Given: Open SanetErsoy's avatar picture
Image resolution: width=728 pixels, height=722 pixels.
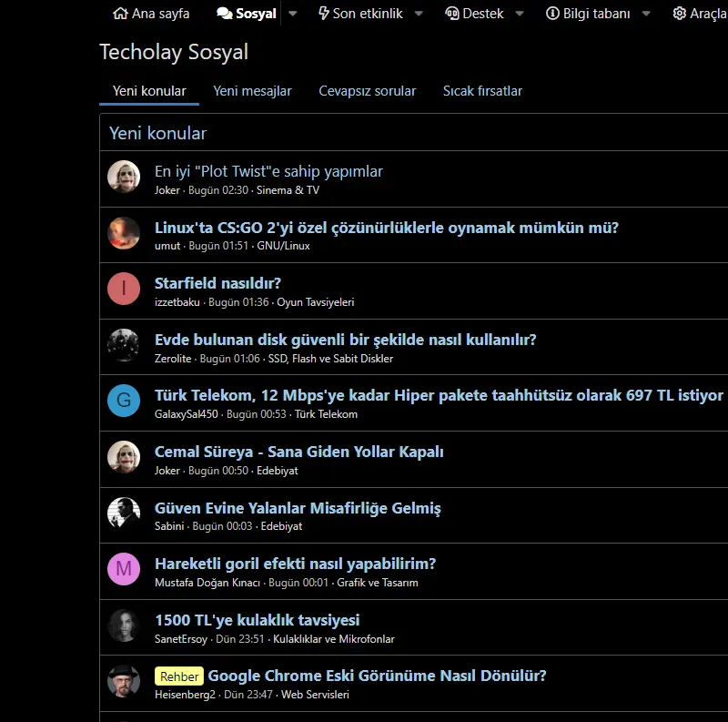Looking at the screenshot, I should 124,625.
